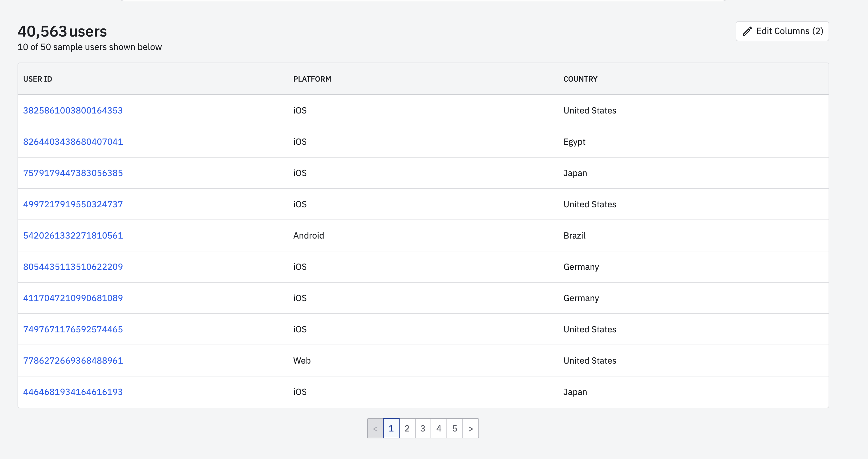Click the PLATFORM column header
This screenshot has height=459, width=868.
pos(312,79)
